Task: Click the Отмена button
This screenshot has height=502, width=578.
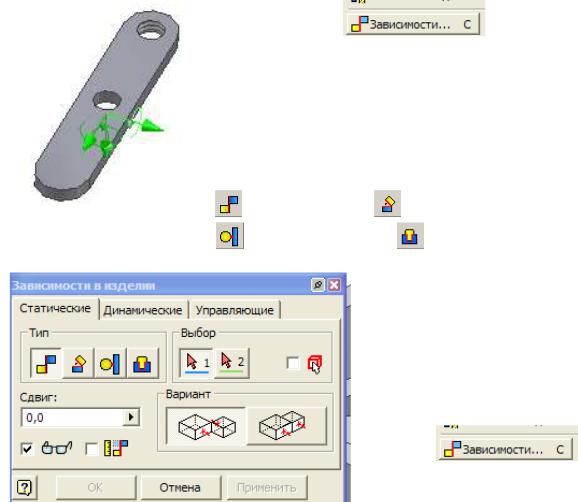Action: [180, 488]
